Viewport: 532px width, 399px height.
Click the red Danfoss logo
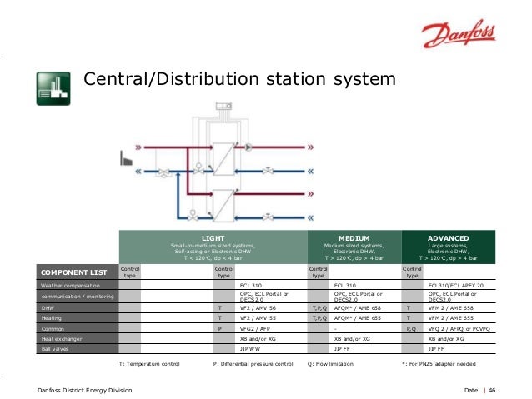pos(459,33)
